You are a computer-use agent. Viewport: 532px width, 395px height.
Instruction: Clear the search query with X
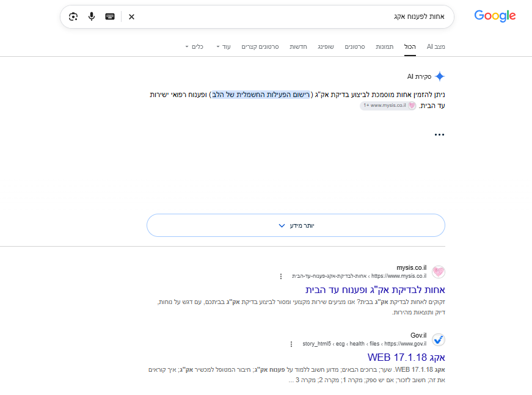(x=132, y=16)
